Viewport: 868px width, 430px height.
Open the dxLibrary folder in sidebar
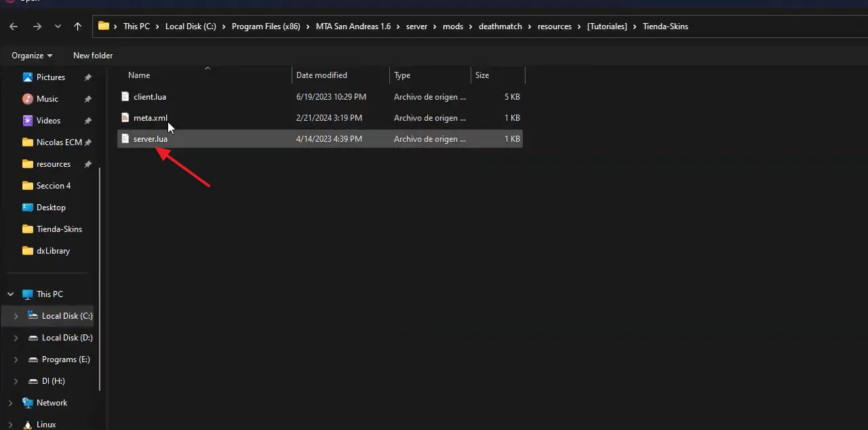(53, 251)
